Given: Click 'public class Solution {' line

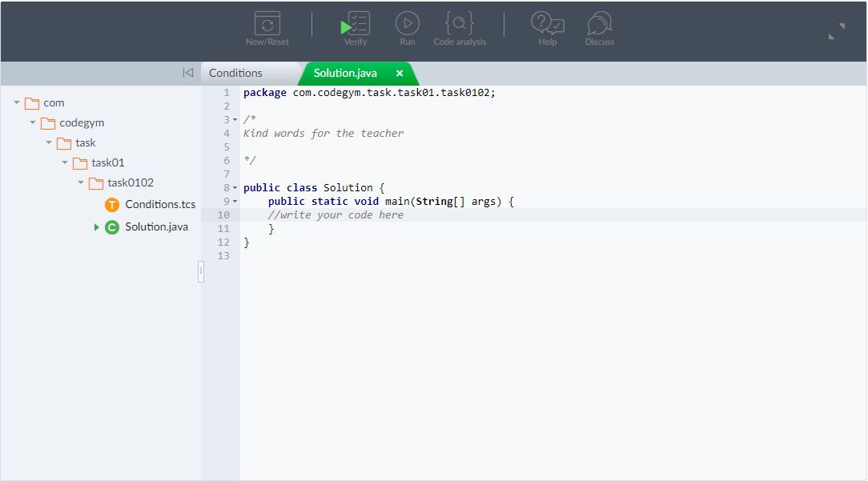Looking at the screenshot, I should [x=314, y=188].
